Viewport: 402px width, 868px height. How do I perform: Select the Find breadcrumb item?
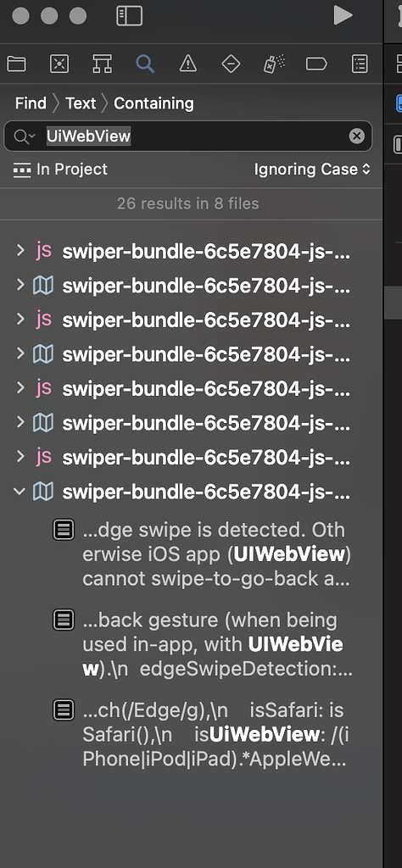click(x=31, y=103)
